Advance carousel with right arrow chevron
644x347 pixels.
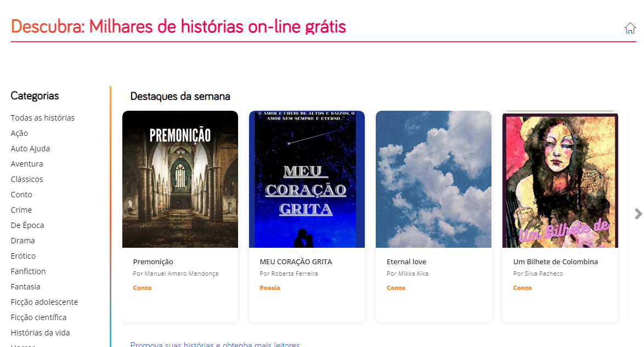point(638,214)
